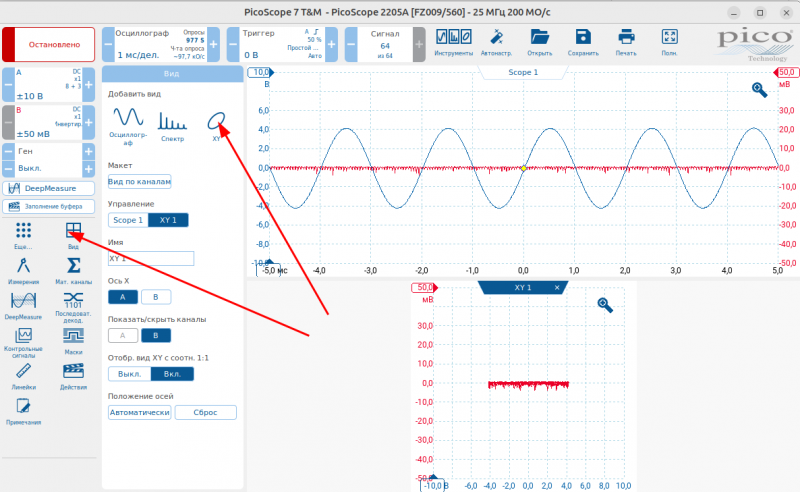Increase the oscilloscope timebase with plus
The image size is (800, 492).
[214, 44]
